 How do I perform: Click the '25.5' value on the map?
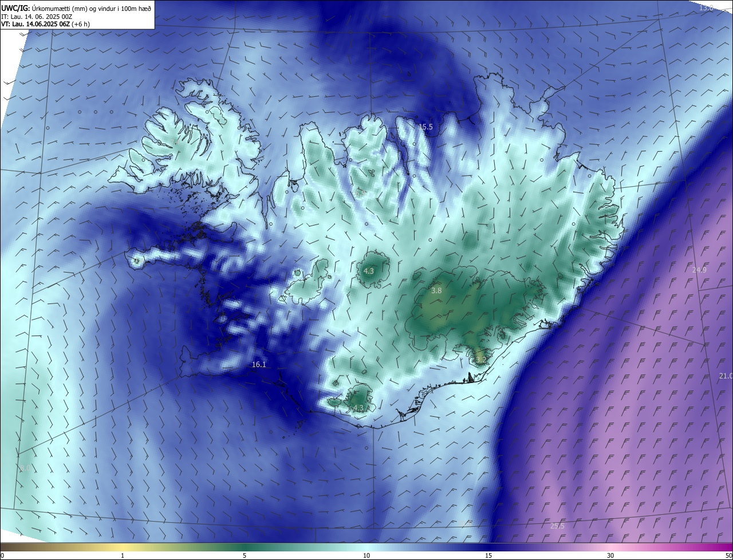tap(557, 526)
